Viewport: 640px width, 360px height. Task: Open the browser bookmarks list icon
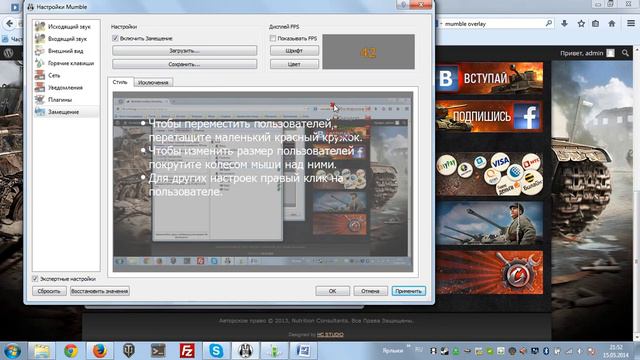tap(596, 24)
